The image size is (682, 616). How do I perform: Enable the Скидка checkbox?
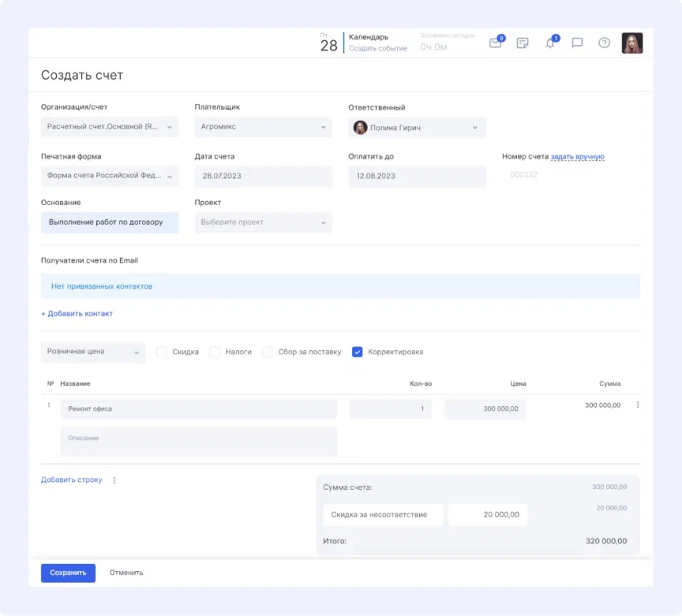162,352
